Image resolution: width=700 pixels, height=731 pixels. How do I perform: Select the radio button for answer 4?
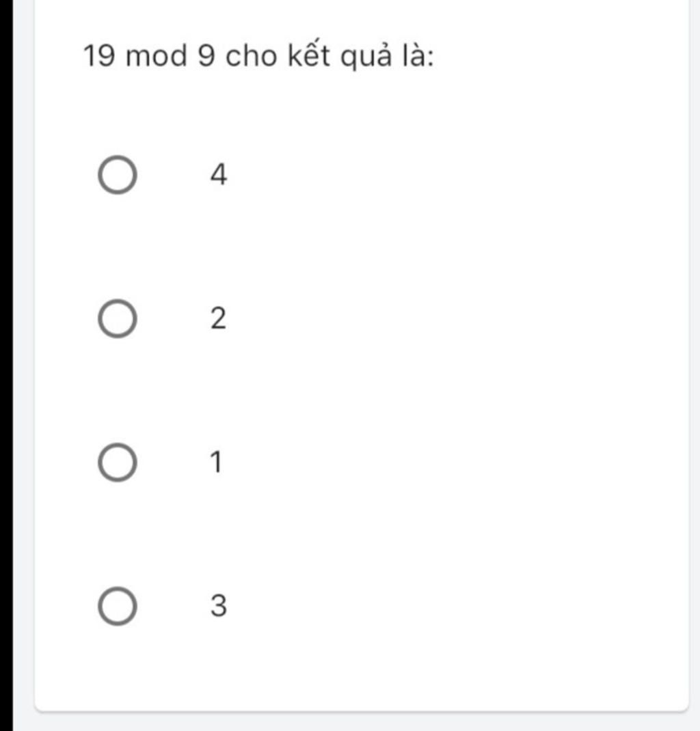pos(118,174)
